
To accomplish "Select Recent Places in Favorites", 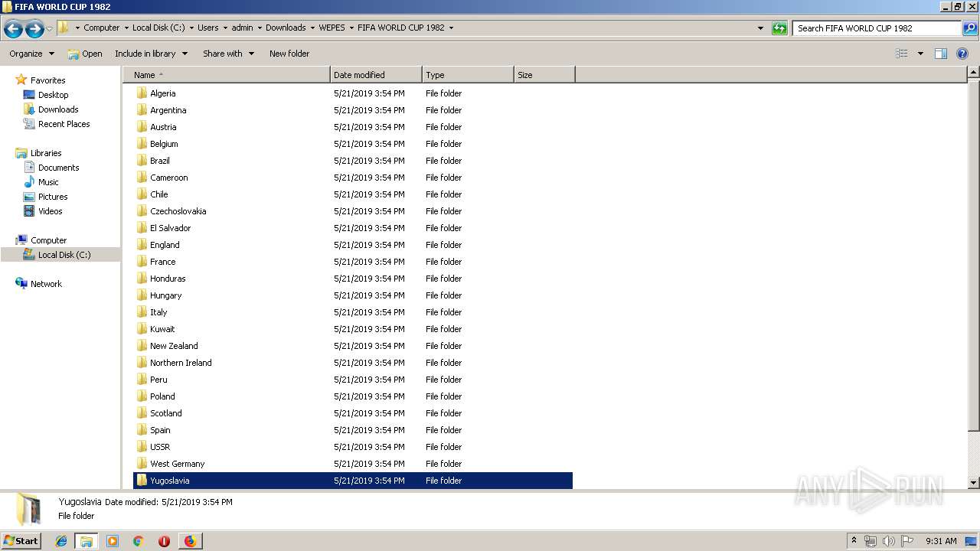I will pyautogui.click(x=64, y=124).
